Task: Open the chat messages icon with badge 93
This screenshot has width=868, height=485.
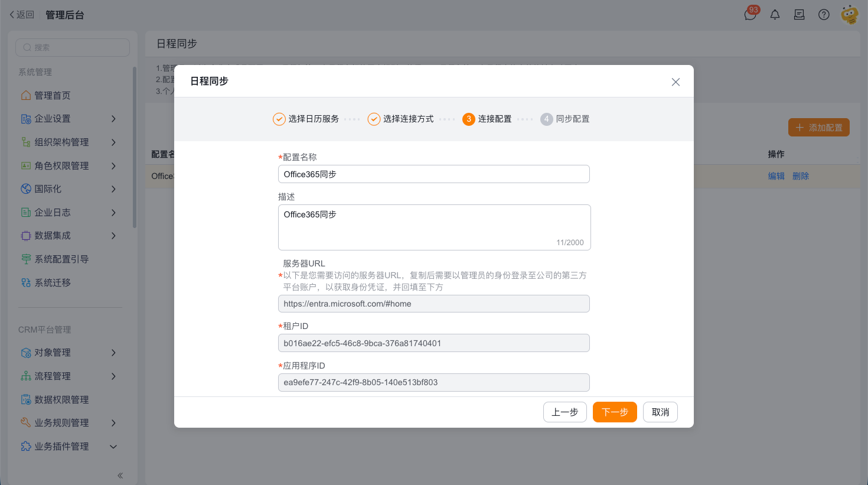Action: (750, 14)
